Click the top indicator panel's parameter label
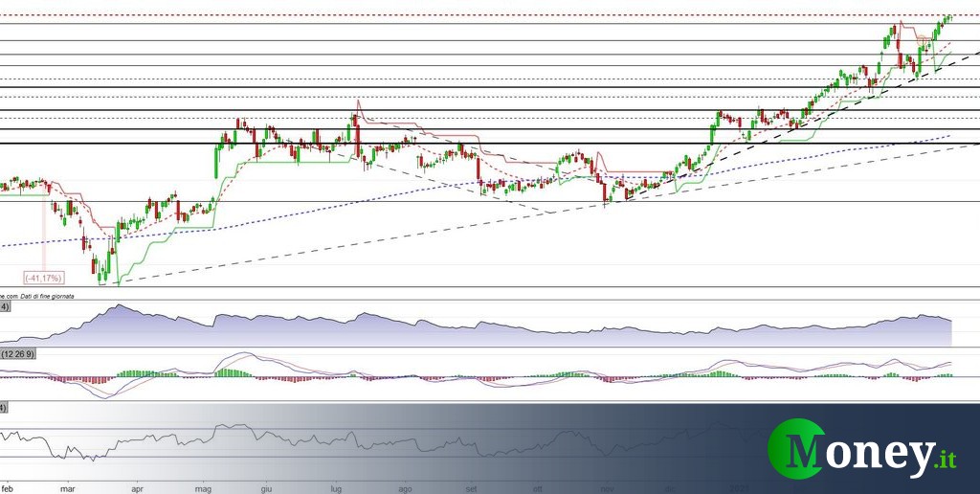The height and width of the screenshot is (494, 980). click(5, 307)
